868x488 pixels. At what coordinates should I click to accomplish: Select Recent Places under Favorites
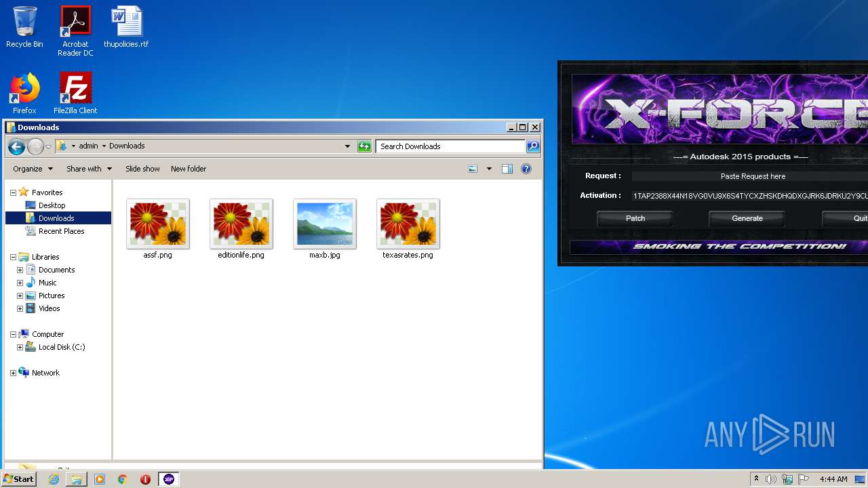[61, 231]
